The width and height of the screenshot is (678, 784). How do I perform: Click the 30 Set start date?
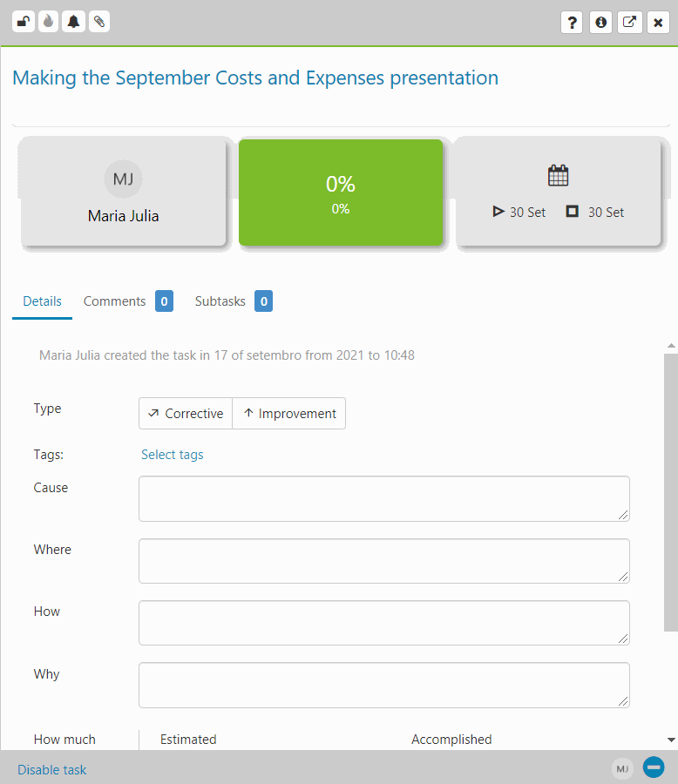point(519,212)
